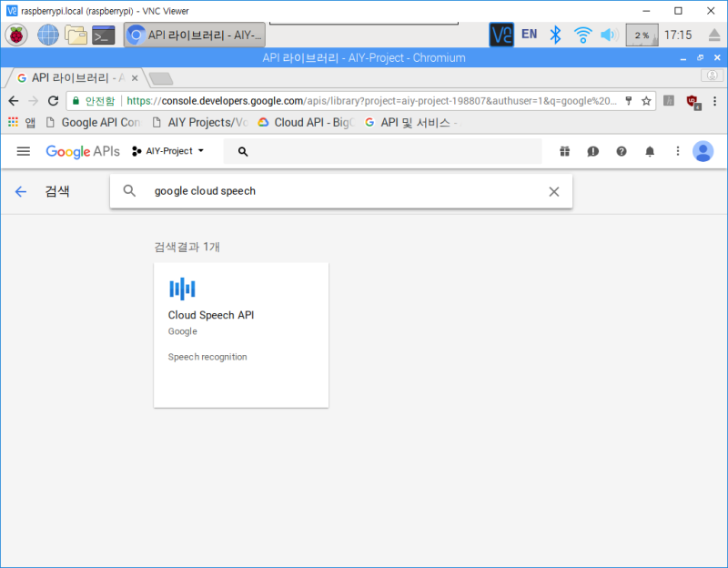728x568 pixels.
Task: Open the 앱 apps bookmark
Action: (x=21, y=122)
